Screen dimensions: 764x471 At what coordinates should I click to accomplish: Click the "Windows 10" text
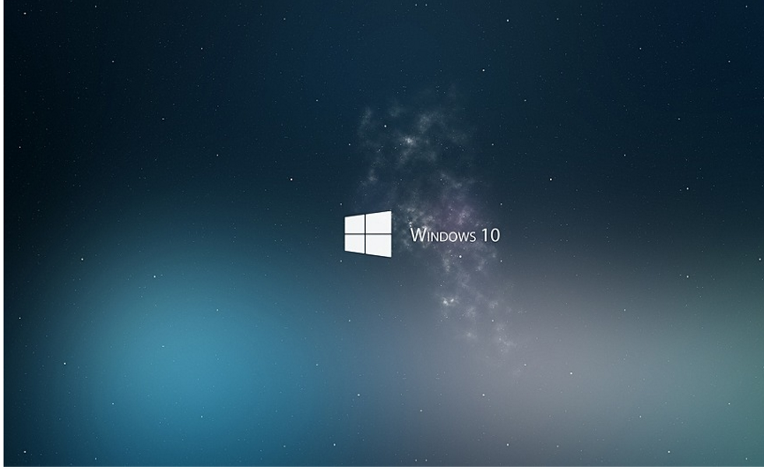click(x=455, y=235)
